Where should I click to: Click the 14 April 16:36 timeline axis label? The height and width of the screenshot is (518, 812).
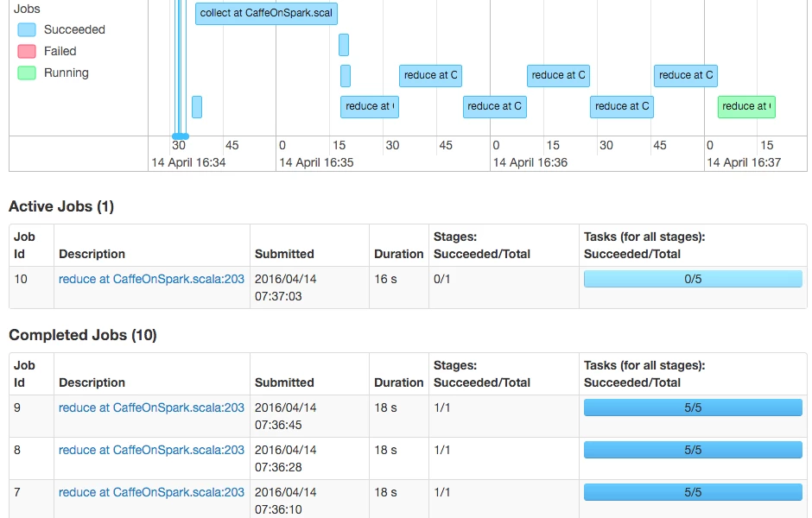coord(530,162)
